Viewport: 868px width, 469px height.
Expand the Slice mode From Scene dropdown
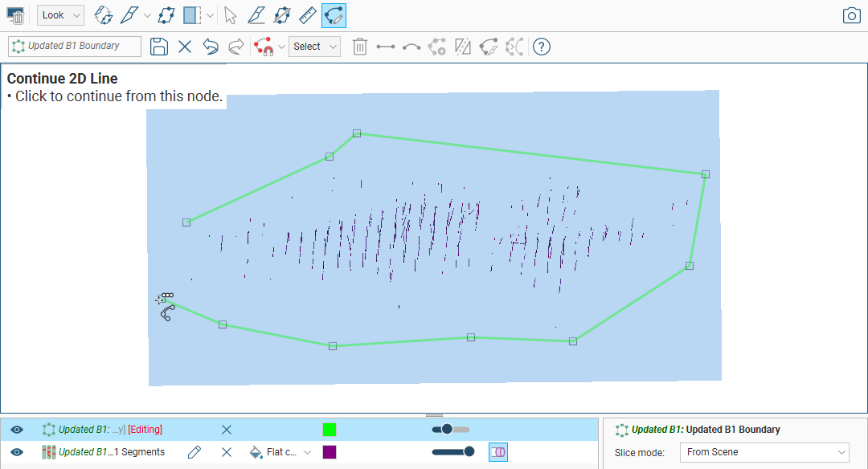click(764, 452)
